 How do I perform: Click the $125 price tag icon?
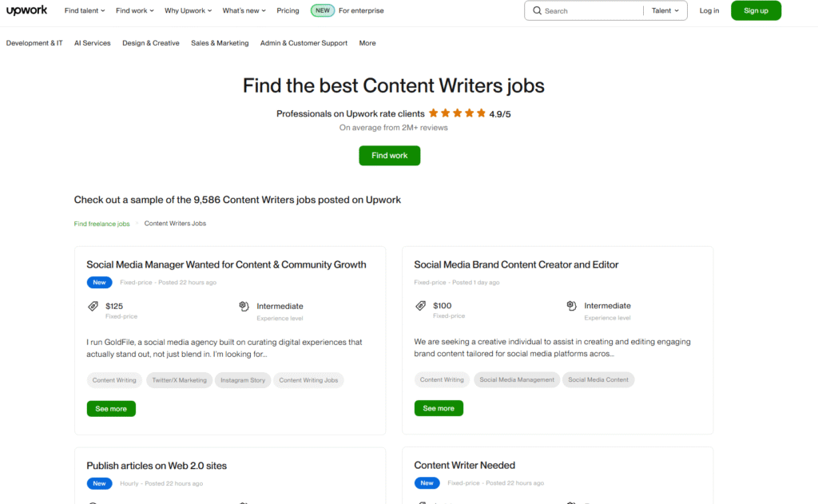click(93, 306)
